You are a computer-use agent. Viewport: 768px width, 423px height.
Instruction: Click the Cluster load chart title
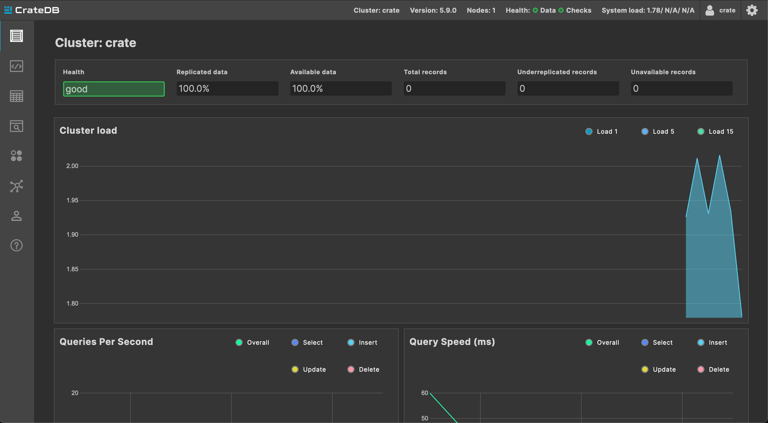tap(88, 131)
